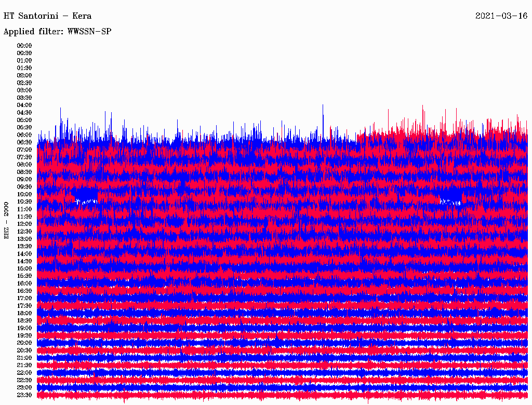Screen dimensions: 532x405
Task: Select the 21:30 time label
Action: pyautogui.click(x=24, y=366)
